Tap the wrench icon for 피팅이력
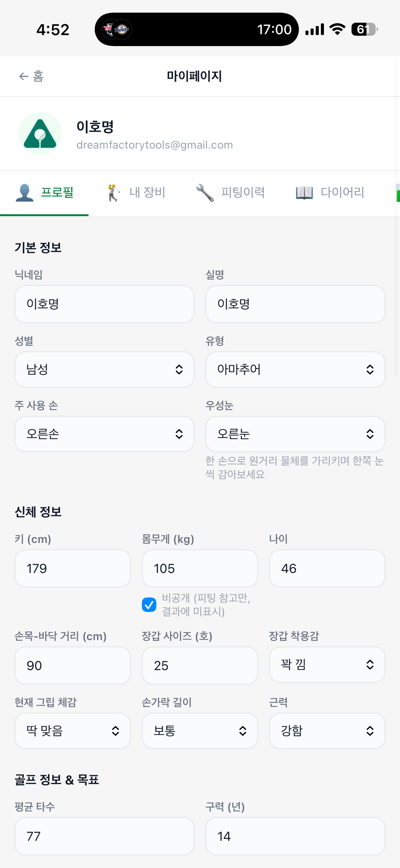The image size is (400, 868). [205, 193]
